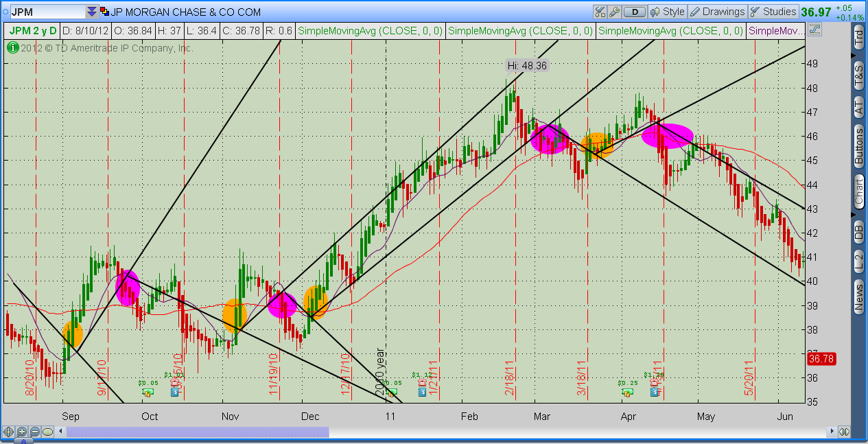
Task: Open the AT sidebar tab
Action: click(859, 106)
